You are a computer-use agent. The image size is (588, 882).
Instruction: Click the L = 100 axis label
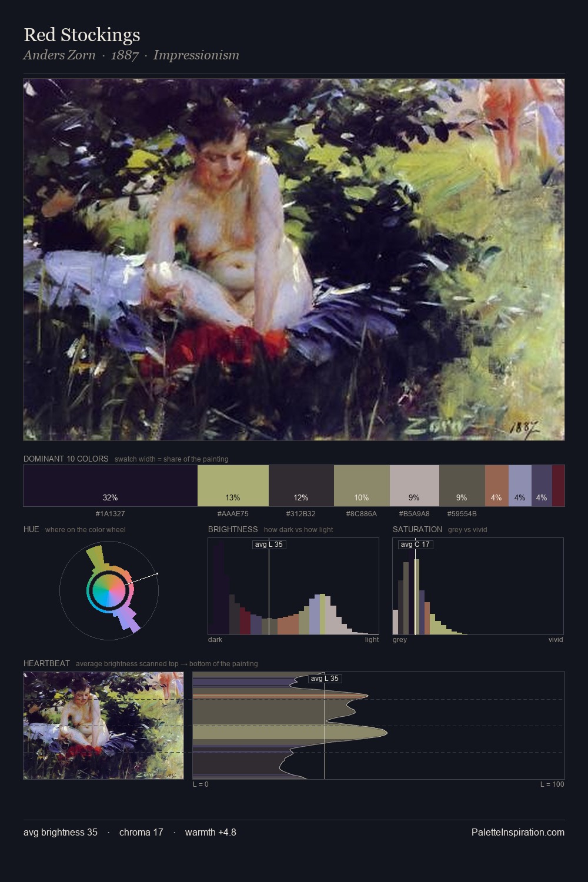[x=552, y=784]
